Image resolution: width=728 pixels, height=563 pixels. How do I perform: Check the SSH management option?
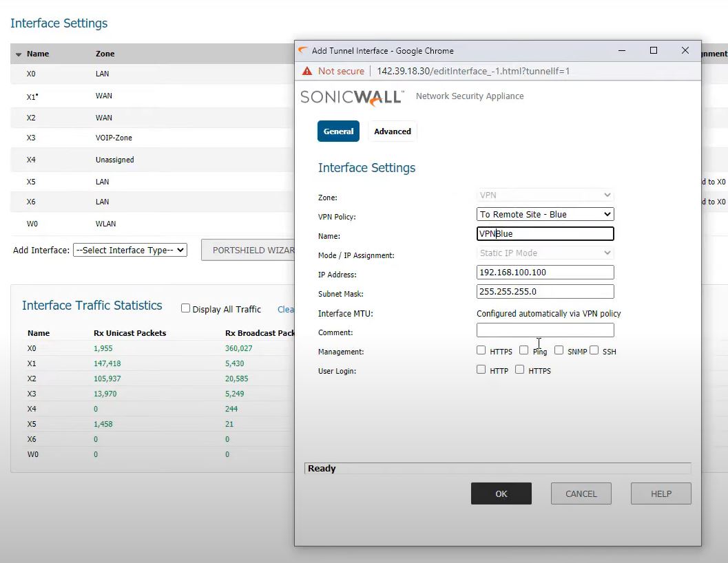594,350
